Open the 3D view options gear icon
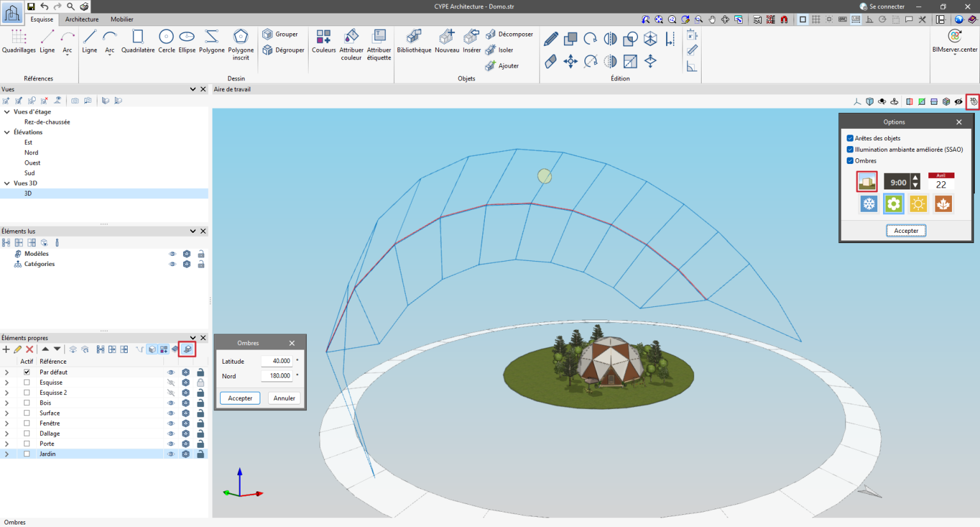This screenshot has height=527, width=980. [x=972, y=101]
